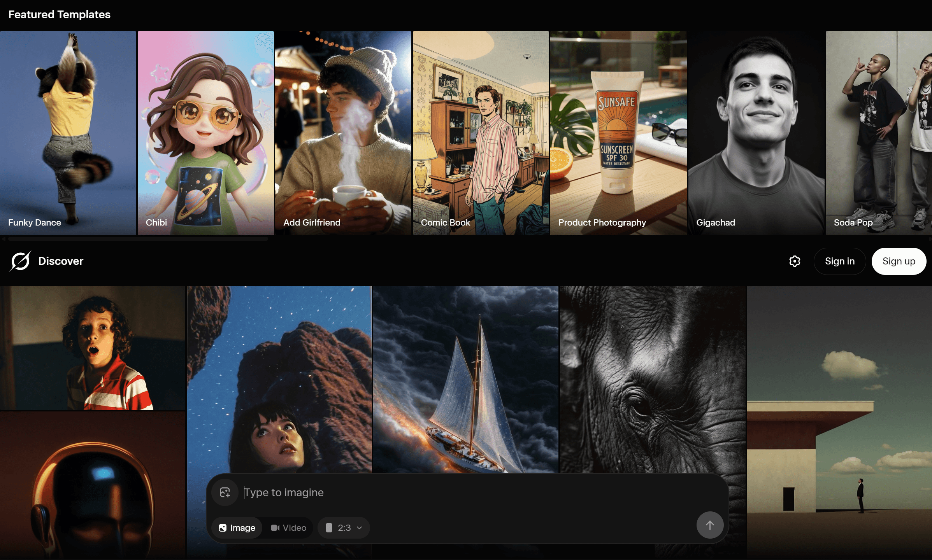Click the Sign in button
Viewport: 932px width, 560px height.
[840, 261]
